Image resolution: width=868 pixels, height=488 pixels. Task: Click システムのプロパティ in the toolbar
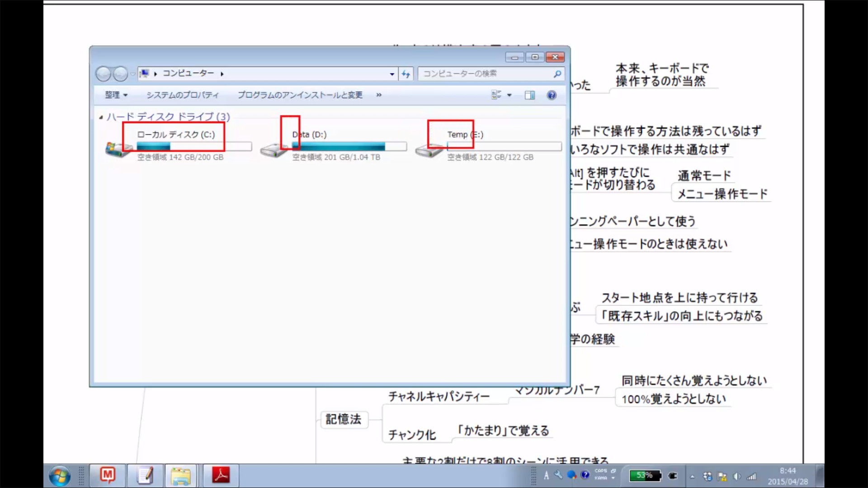(x=182, y=95)
